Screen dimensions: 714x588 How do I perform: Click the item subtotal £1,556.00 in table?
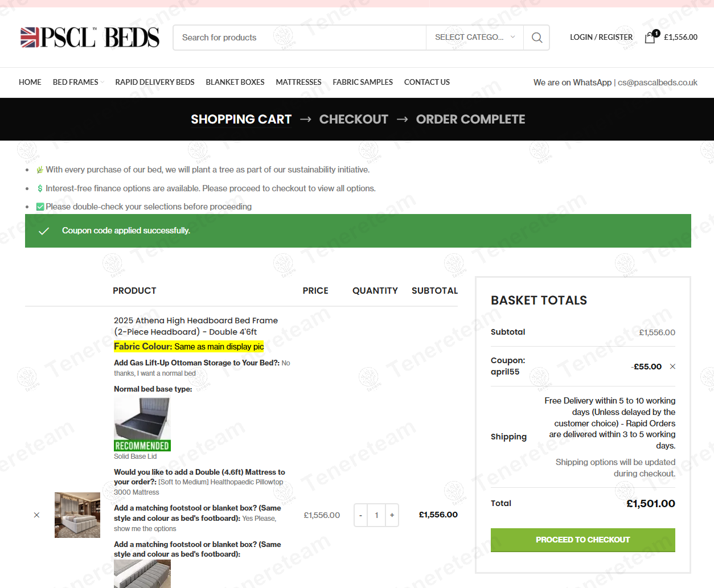point(438,515)
